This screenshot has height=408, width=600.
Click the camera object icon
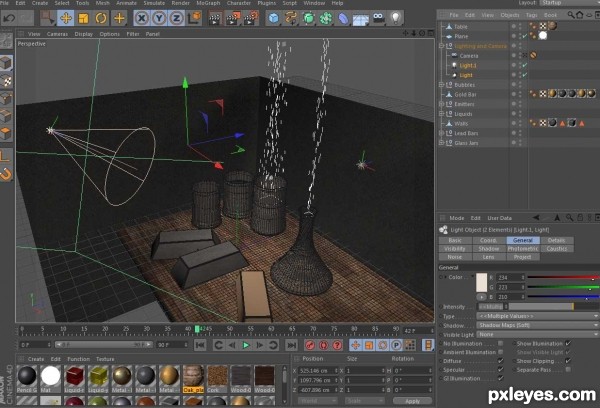click(378, 18)
